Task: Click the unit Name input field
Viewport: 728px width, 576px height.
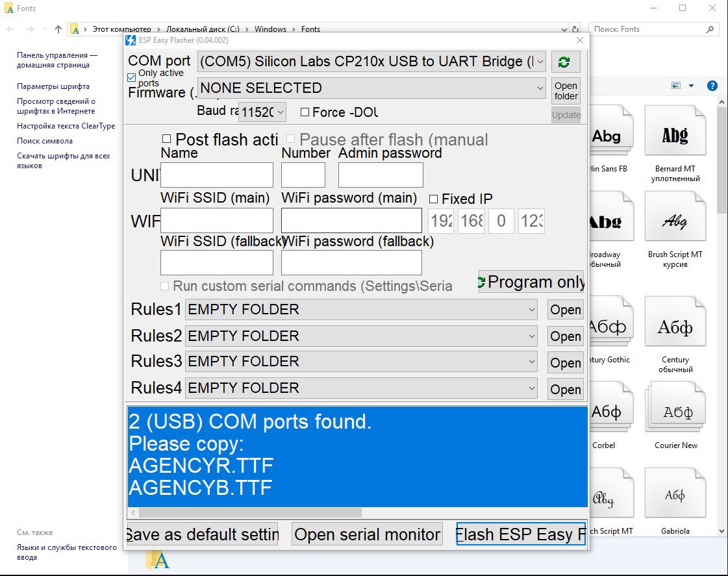Action: tap(217, 175)
